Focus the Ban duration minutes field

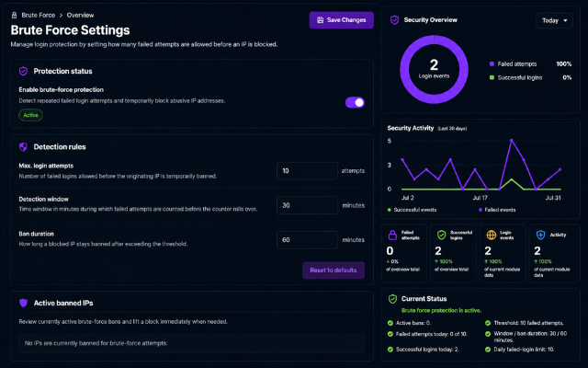point(307,240)
